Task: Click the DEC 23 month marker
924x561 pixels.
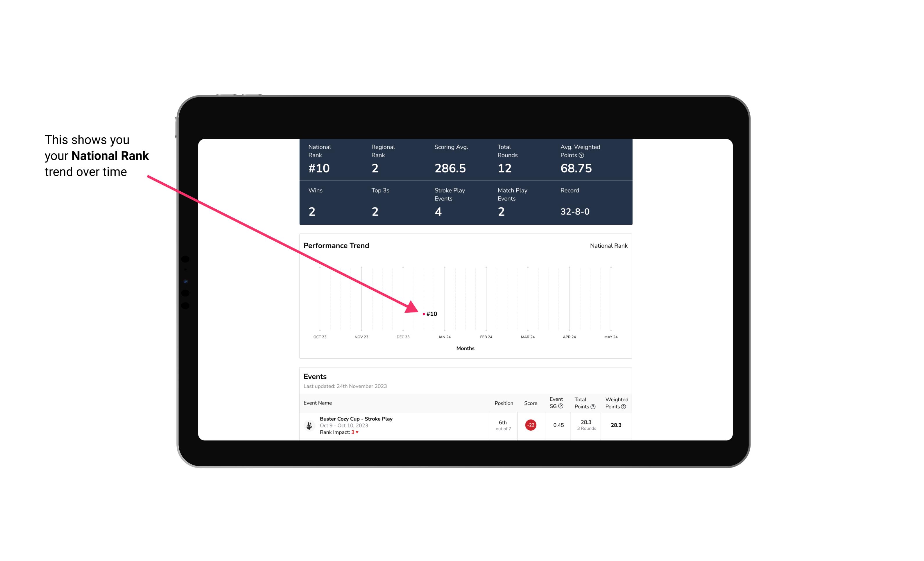Action: [x=403, y=336]
